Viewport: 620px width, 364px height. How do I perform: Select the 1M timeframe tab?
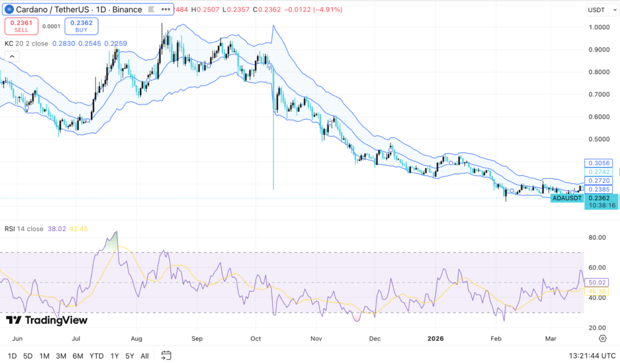click(44, 356)
